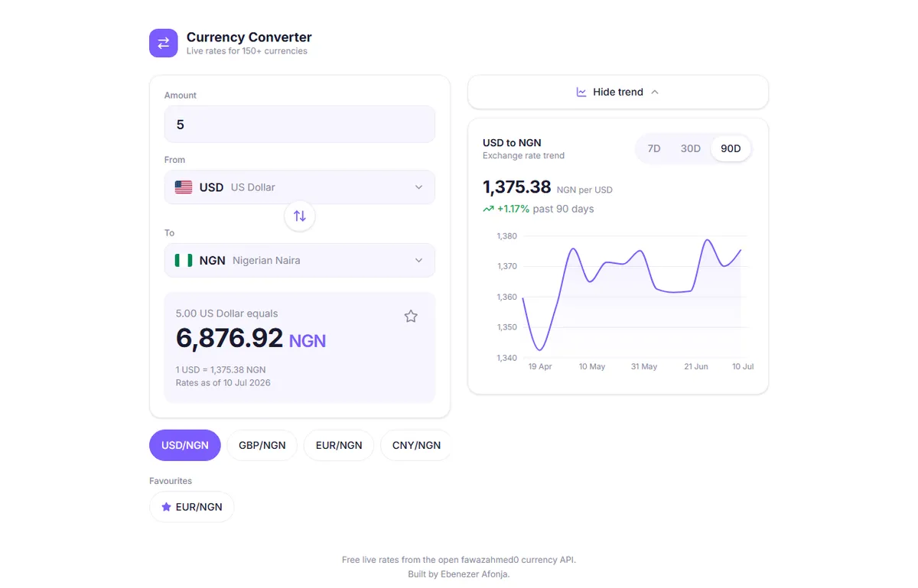Favourite this pair with the star icon

(x=411, y=316)
